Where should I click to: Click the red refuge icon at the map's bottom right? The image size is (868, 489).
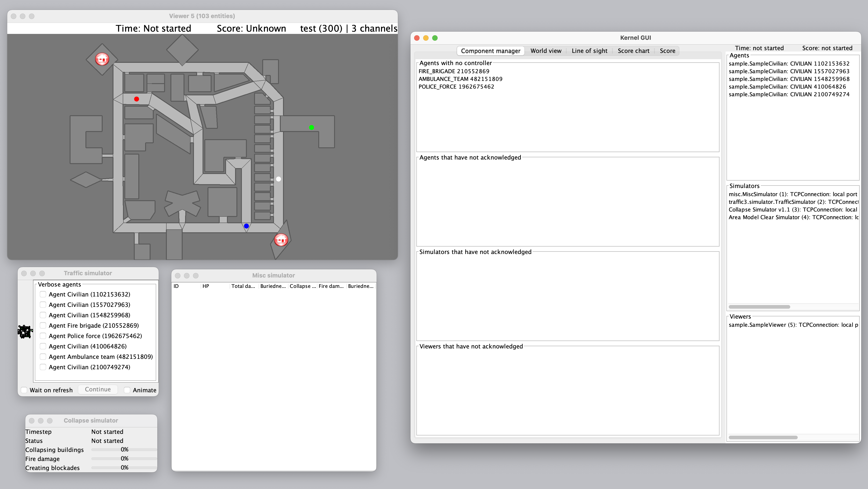[281, 240]
